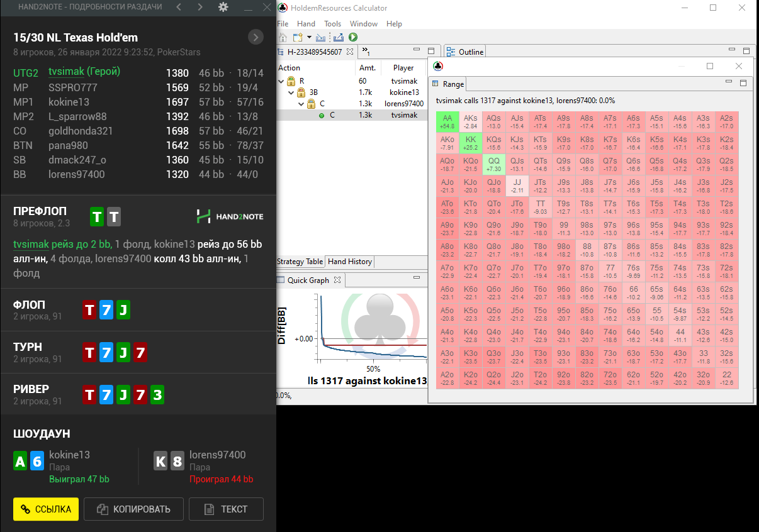Close the Quick Graph tab
This screenshot has height=532, width=759.
337,280
